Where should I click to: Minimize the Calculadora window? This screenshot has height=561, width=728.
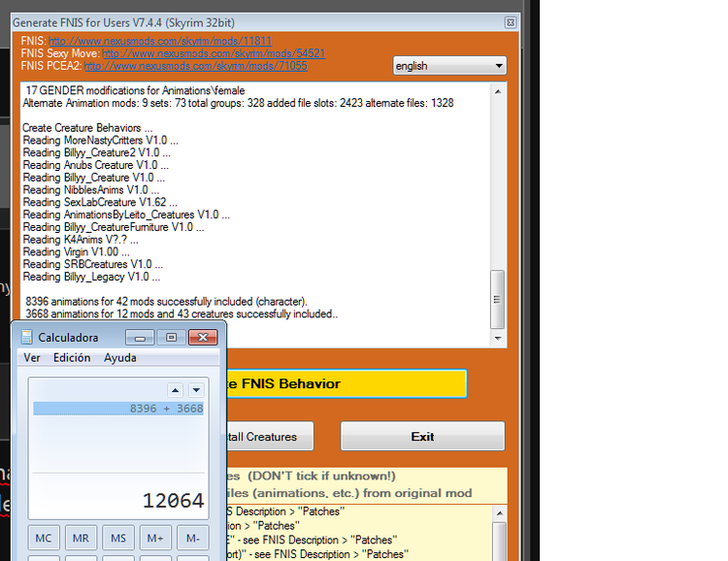click(140, 338)
